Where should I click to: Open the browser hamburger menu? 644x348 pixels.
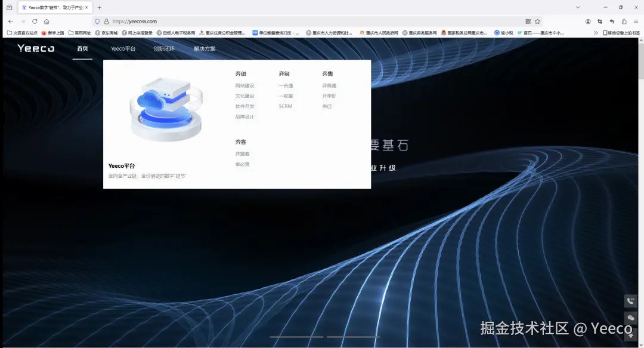click(636, 21)
